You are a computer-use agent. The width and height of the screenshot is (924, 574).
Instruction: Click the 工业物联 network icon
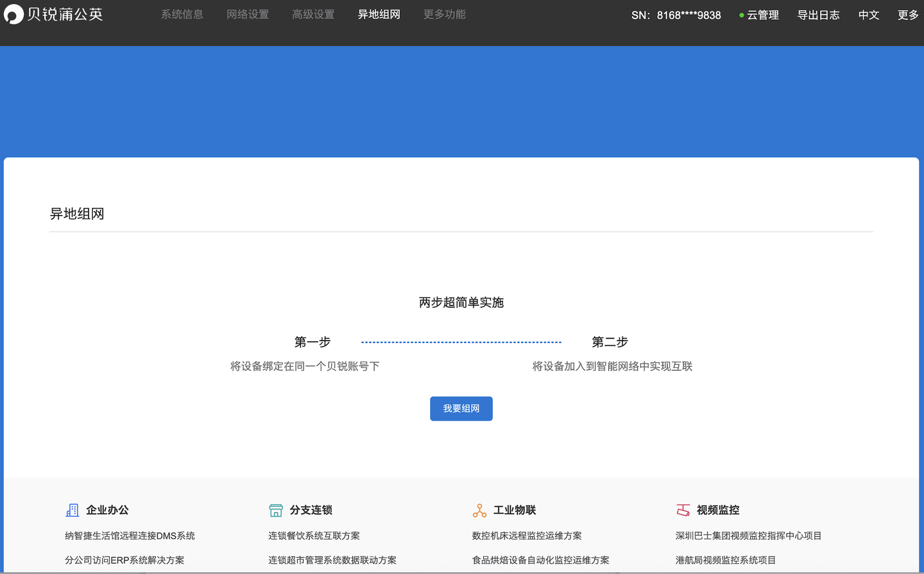click(x=479, y=510)
